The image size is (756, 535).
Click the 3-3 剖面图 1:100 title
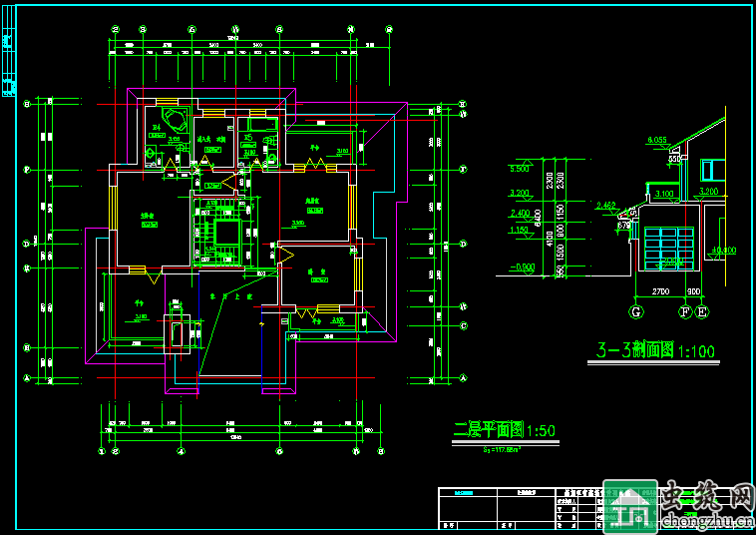click(x=654, y=351)
